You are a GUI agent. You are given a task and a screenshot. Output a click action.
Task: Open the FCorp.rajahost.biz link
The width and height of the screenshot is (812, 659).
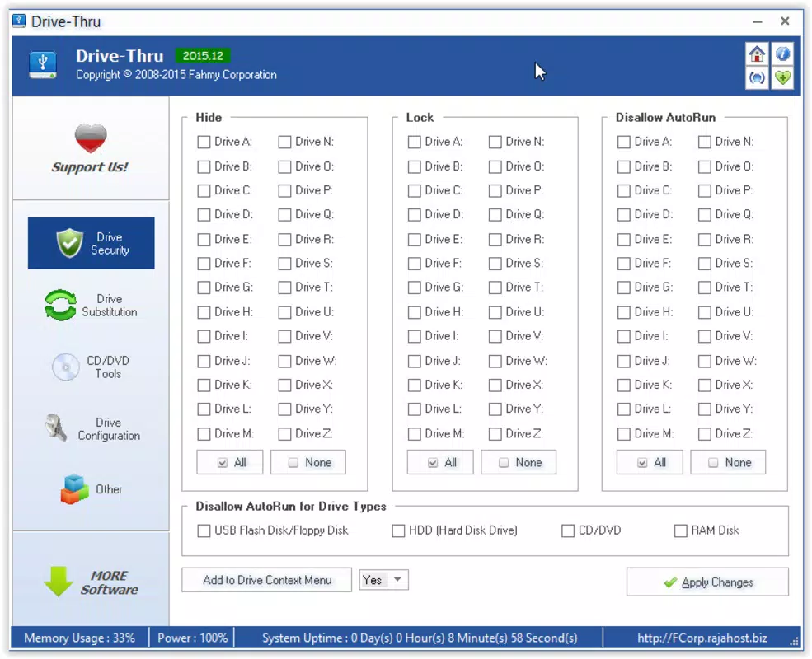(702, 638)
